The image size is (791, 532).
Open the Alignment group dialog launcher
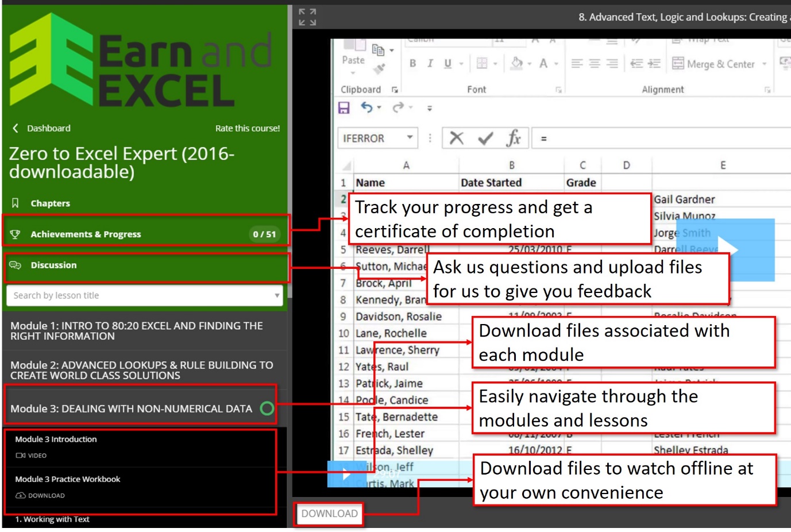(767, 90)
